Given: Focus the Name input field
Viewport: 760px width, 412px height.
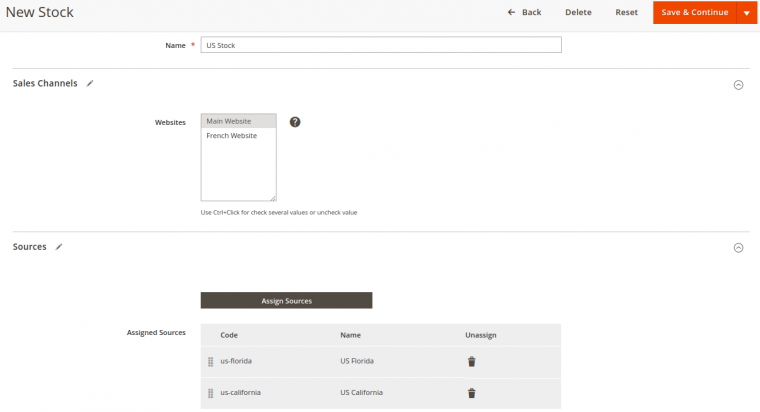Looking at the screenshot, I should tap(380, 45).
